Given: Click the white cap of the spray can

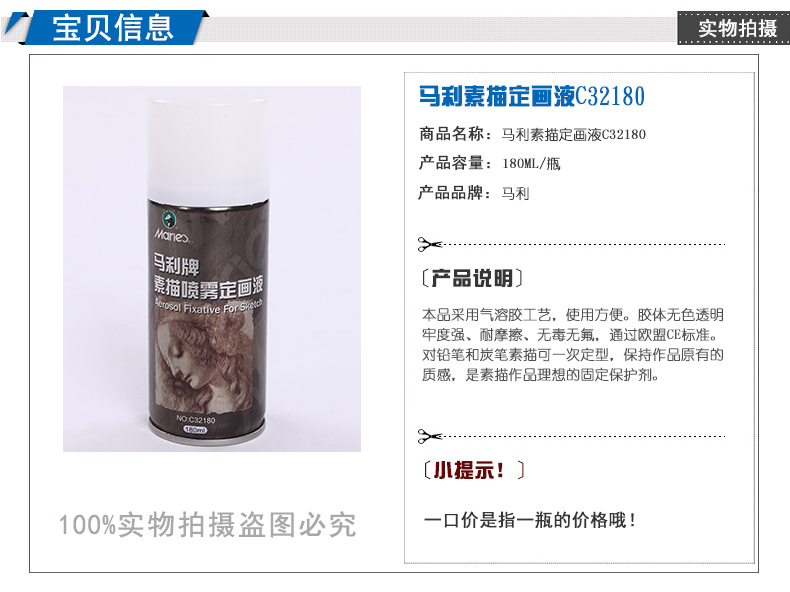Looking at the screenshot, I should (208, 149).
